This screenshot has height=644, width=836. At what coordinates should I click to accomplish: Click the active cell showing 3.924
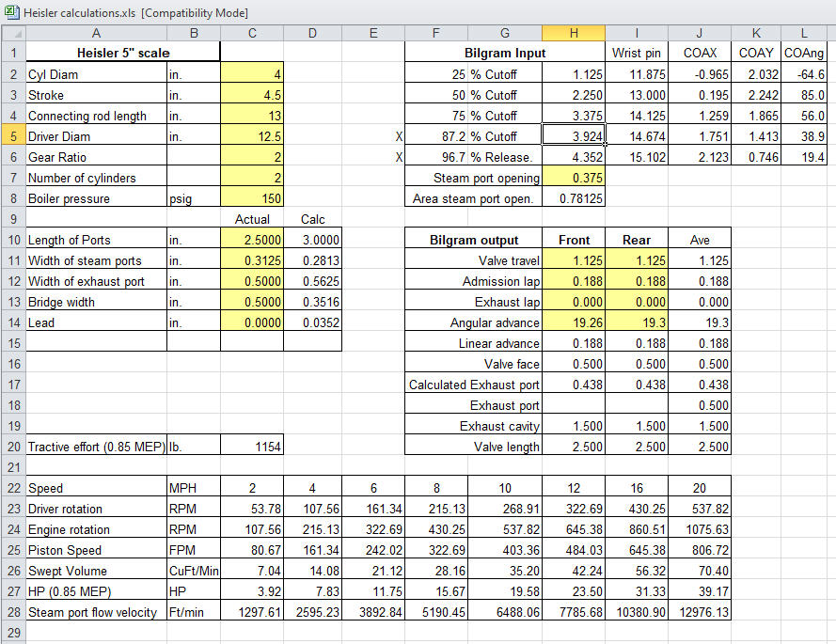[x=574, y=136]
